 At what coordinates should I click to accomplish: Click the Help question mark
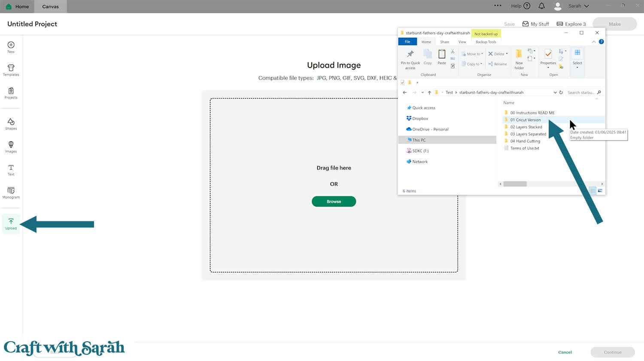point(527,6)
